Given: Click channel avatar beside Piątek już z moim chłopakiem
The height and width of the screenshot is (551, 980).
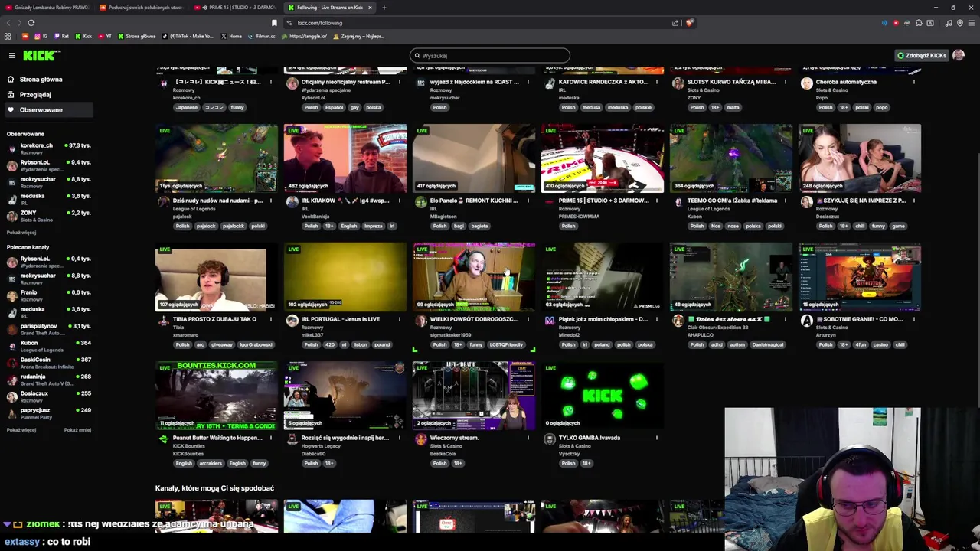Looking at the screenshot, I should (x=549, y=321).
